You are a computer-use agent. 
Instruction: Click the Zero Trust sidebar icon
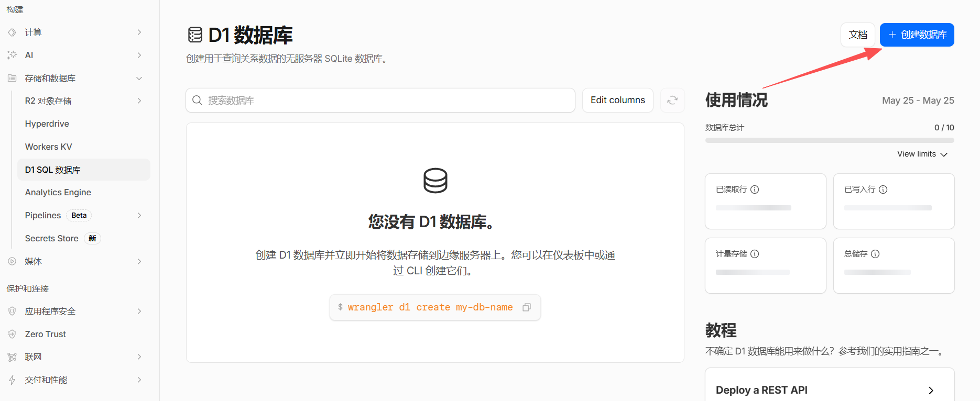point(12,334)
